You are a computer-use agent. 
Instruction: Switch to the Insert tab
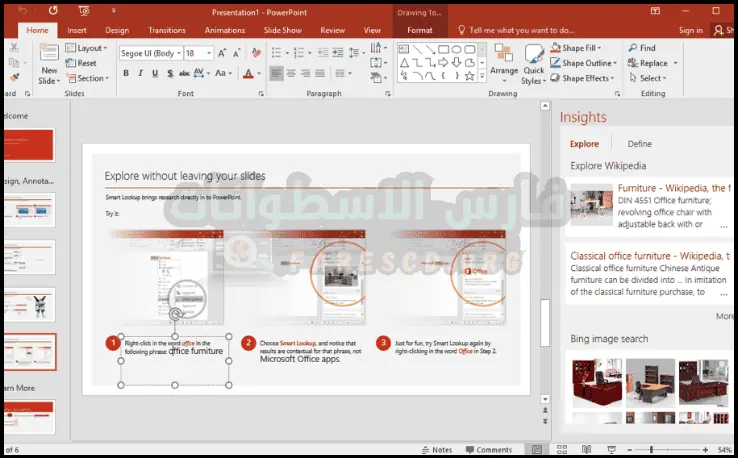coord(77,30)
